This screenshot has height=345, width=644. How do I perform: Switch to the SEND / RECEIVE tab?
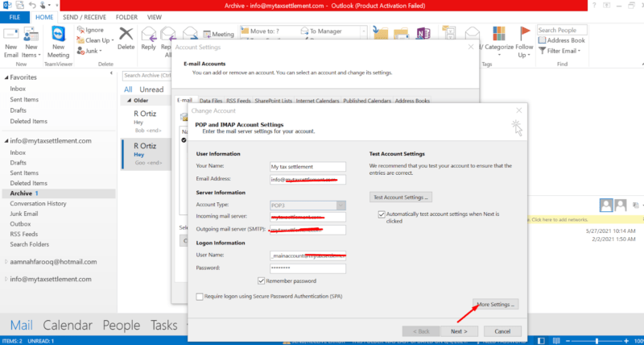85,17
